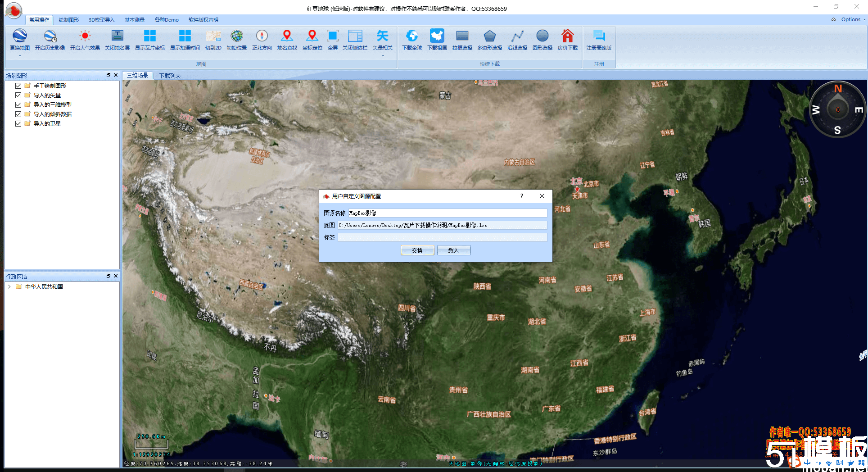The height and width of the screenshot is (472, 868).
Task: Open the 各种Demo ribbon tab
Action: (167, 20)
